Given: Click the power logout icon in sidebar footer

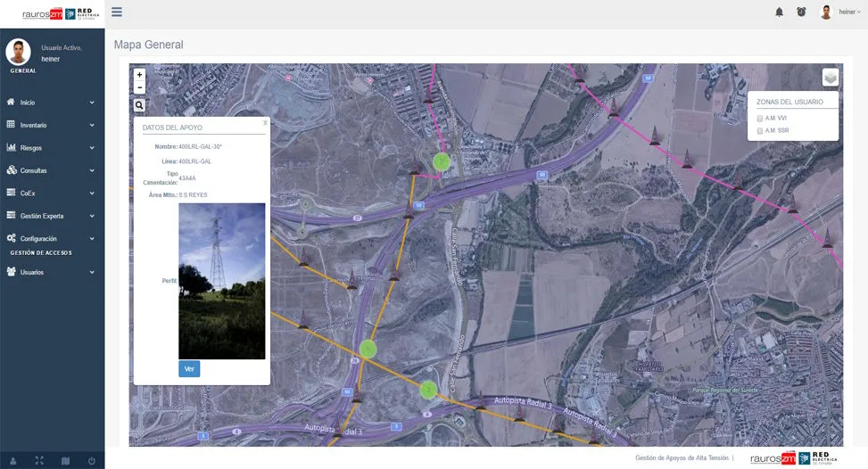Looking at the screenshot, I should tap(91, 460).
